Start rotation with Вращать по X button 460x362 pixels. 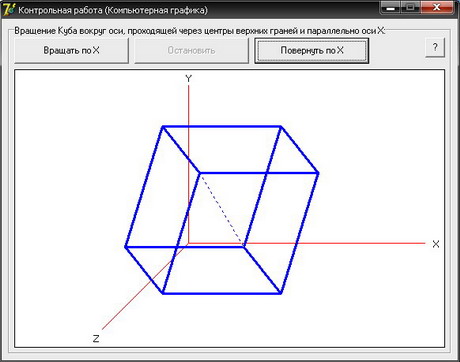[71, 50]
